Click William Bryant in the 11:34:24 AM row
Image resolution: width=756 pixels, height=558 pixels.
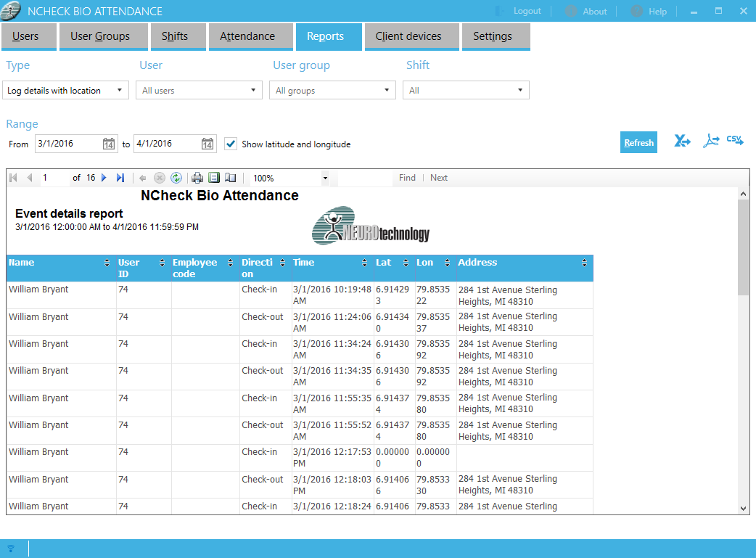pyautogui.click(x=38, y=344)
